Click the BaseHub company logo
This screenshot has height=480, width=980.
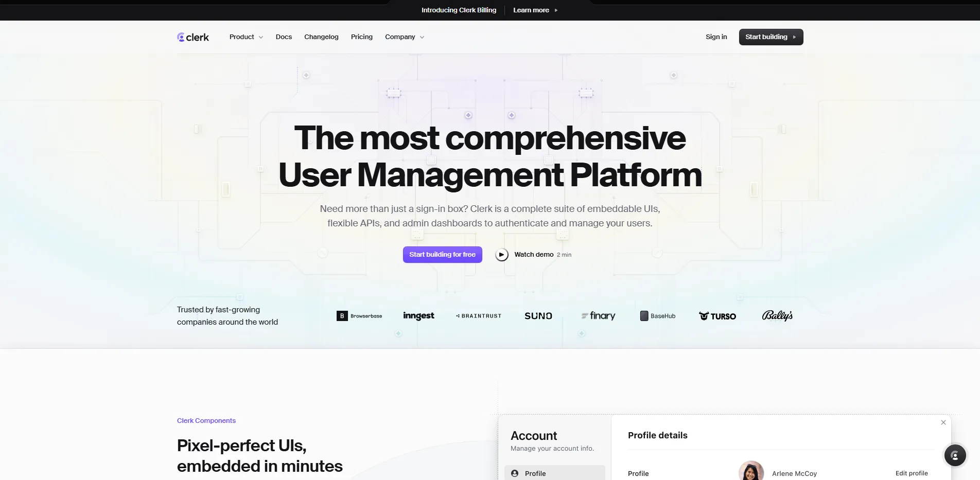point(658,315)
